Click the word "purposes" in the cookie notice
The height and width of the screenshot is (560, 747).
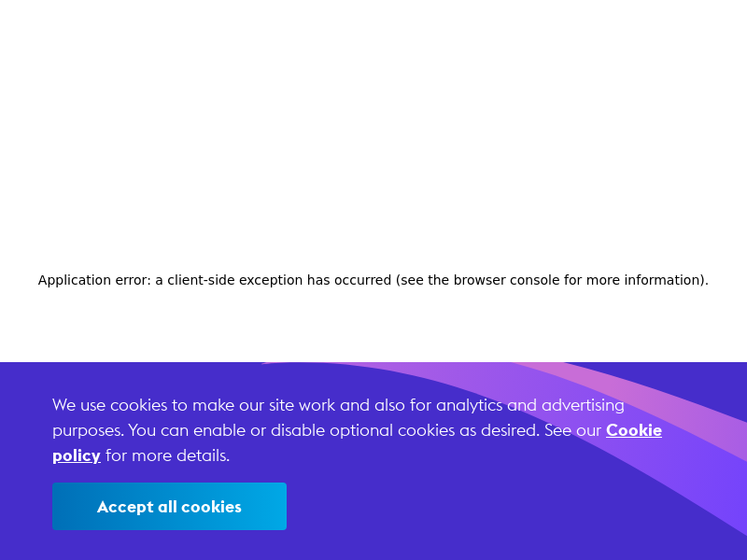pyautogui.click(x=87, y=430)
